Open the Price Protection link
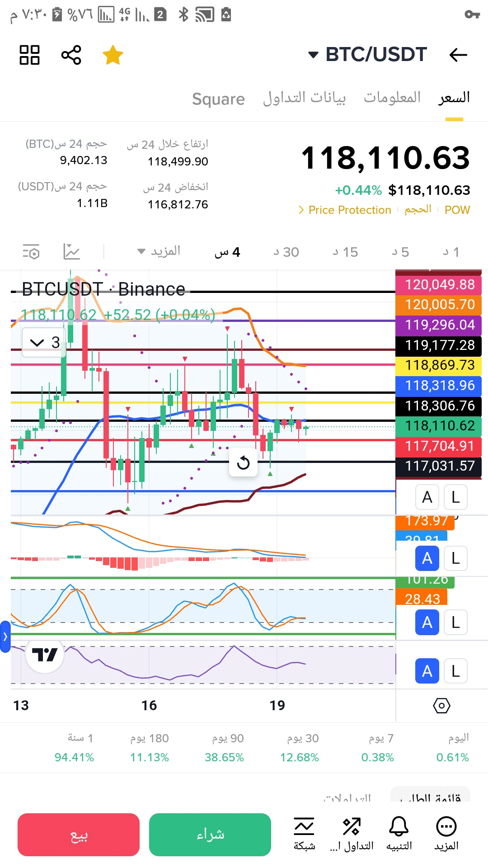This screenshot has height=868, width=488. pyautogui.click(x=345, y=210)
